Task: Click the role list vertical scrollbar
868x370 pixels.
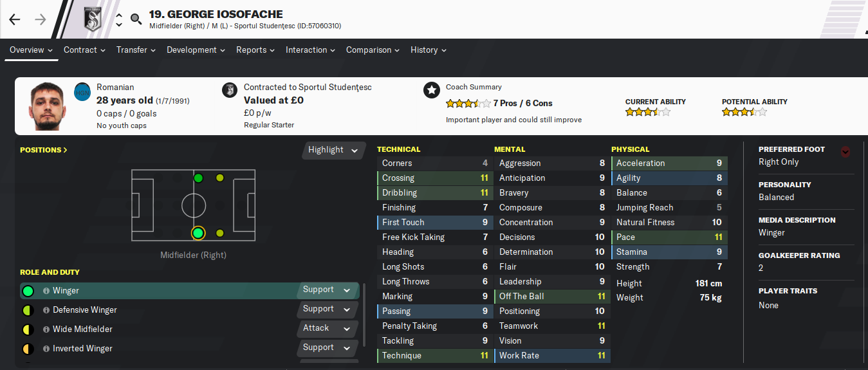Action: [x=364, y=314]
